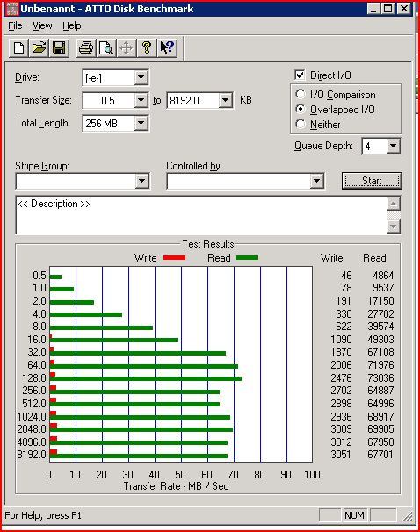Click the yellow question mark About icon
Screen dimensions: 420x532
click(x=147, y=47)
